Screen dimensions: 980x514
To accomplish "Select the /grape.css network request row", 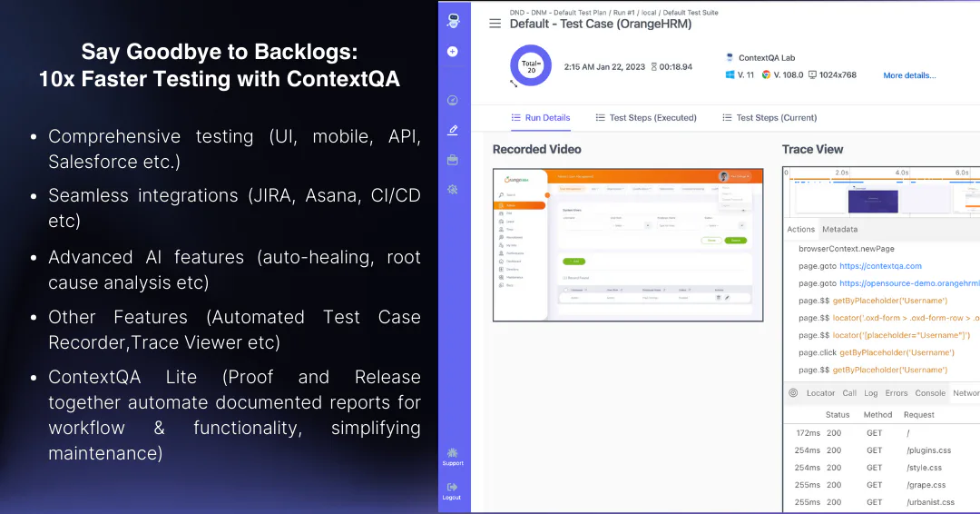I will pos(882,485).
